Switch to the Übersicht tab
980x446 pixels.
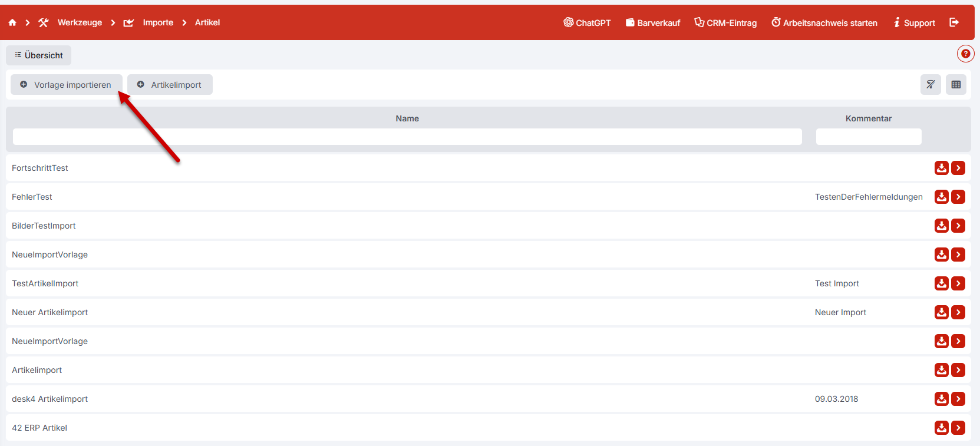click(39, 55)
